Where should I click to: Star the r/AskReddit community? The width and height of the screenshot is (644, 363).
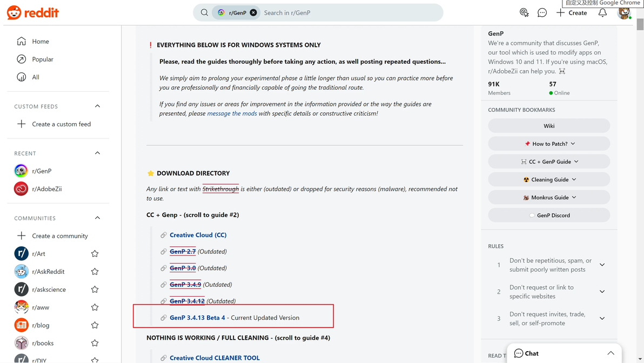(95, 272)
